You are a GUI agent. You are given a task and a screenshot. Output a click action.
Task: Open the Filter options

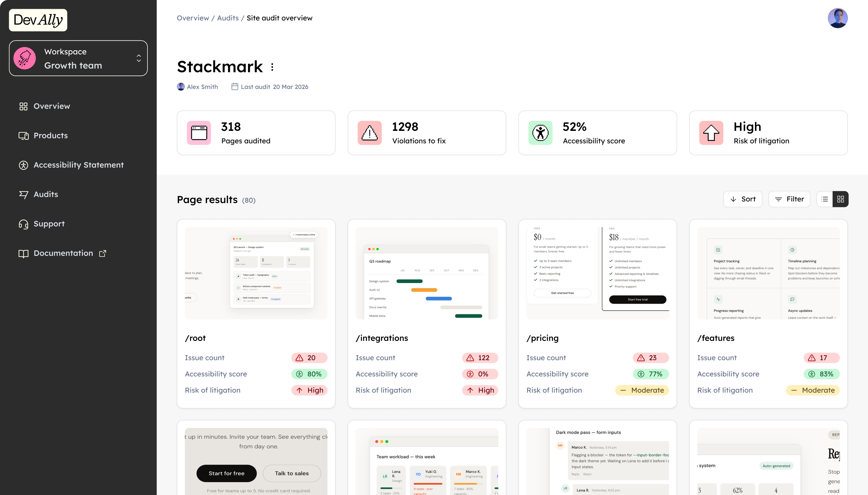(789, 199)
